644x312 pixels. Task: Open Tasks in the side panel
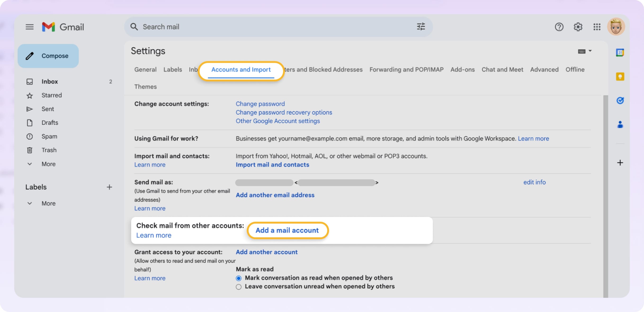(621, 101)
